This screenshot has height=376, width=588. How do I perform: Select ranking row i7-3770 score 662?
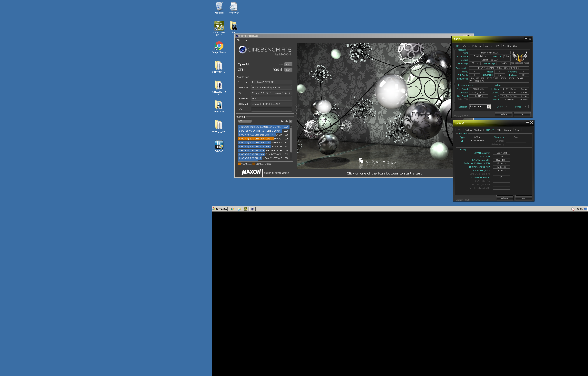point(264,154)
